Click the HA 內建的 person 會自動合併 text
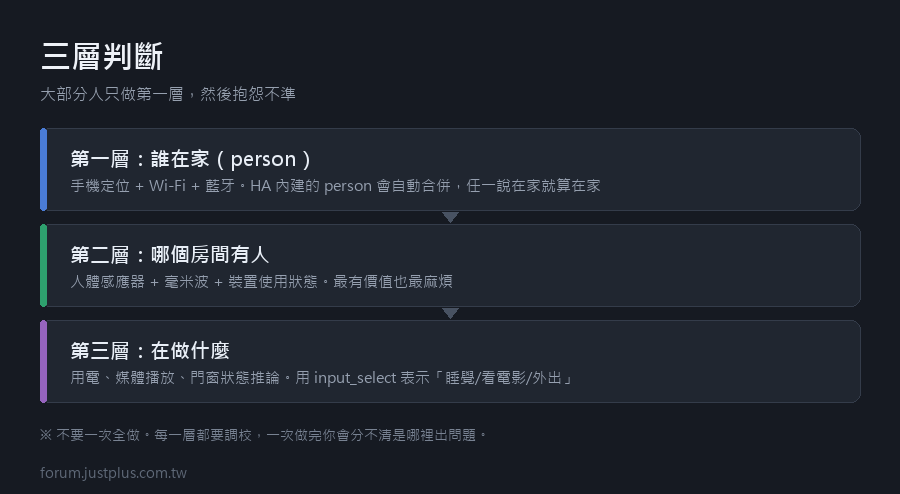 [x=350, y=186]
